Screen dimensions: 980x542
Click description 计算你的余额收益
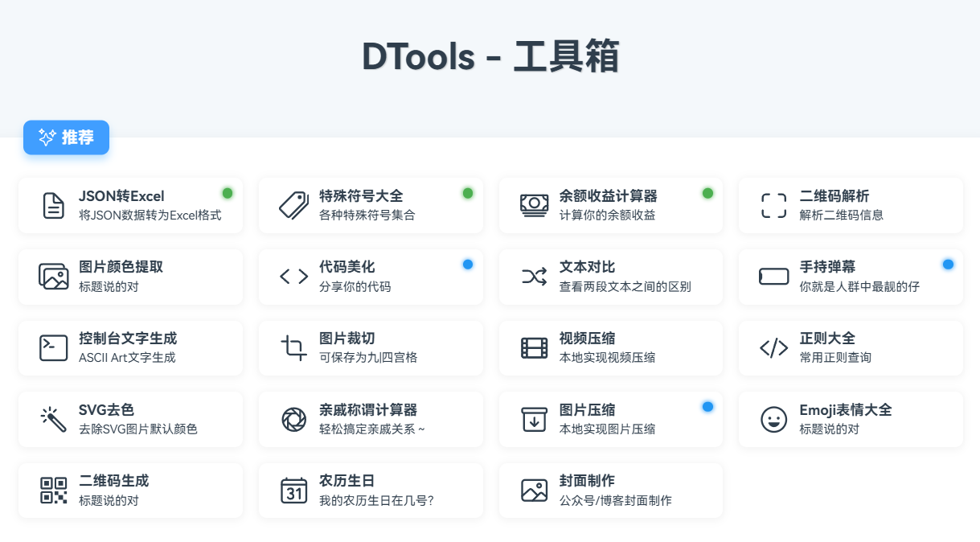pos(608,216)
